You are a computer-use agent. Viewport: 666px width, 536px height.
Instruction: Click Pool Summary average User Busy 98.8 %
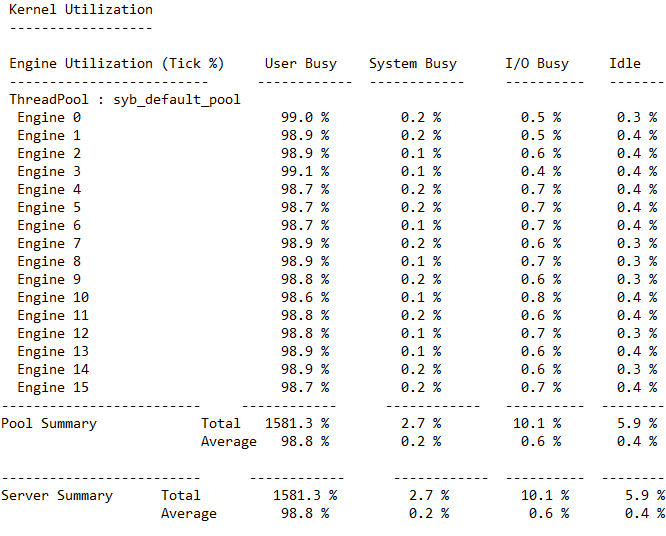pyautogui.click(x=305, y=442)
